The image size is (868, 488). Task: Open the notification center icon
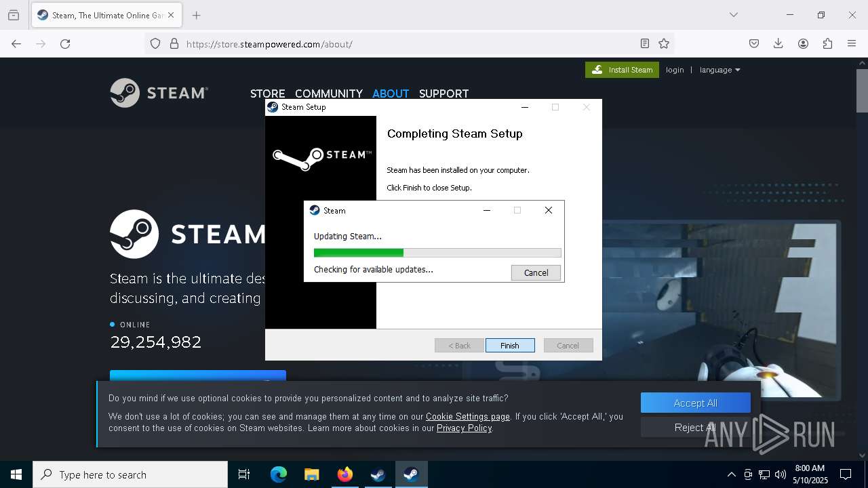click(x=846, y=474)
